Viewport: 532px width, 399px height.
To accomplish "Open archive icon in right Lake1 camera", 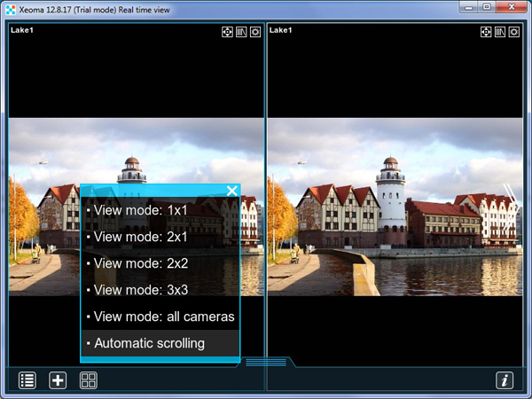I will pyautogui.click(x=500, y=32).
